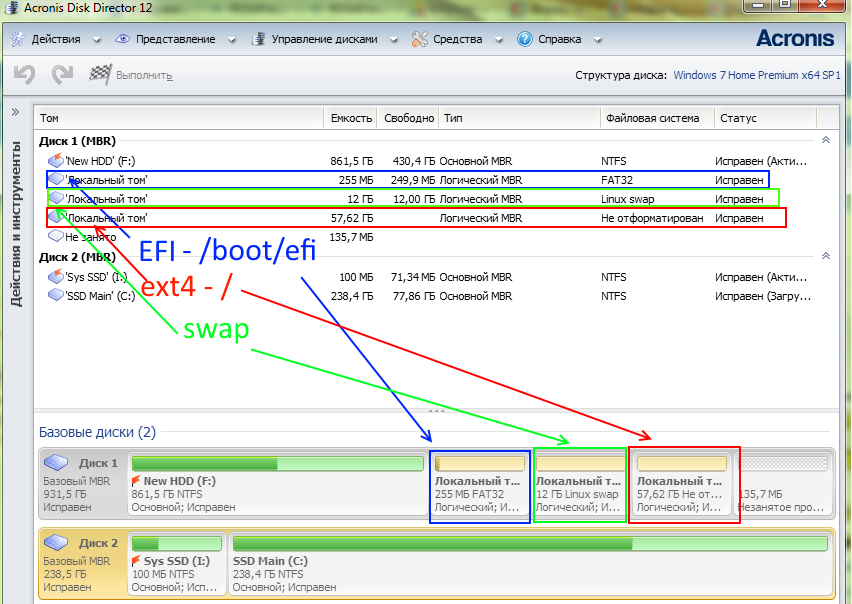Viewport: 852px width, 604px height.
Task: Expand the dropdown arrow next to Справка
Action: point(598,40)
